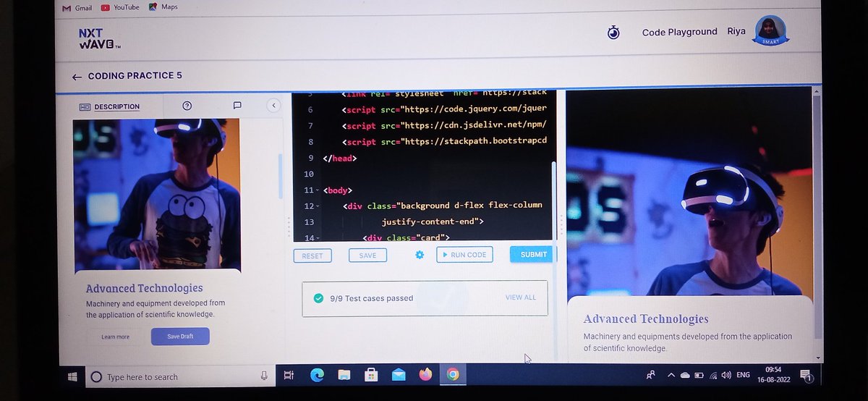This screenshot has height=401, width=868.
Task: Click the preview scrollbar down arrow
Action: tap(818, 358)
